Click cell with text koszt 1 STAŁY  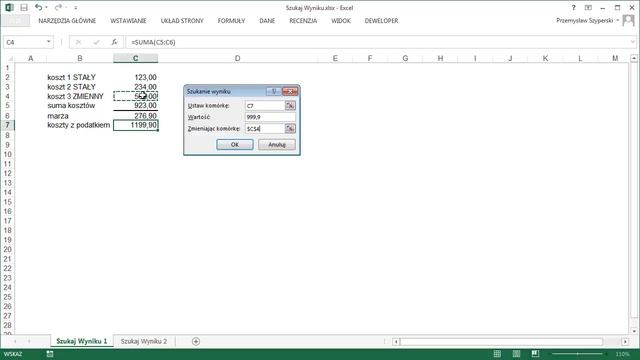(x=71, y=77)
